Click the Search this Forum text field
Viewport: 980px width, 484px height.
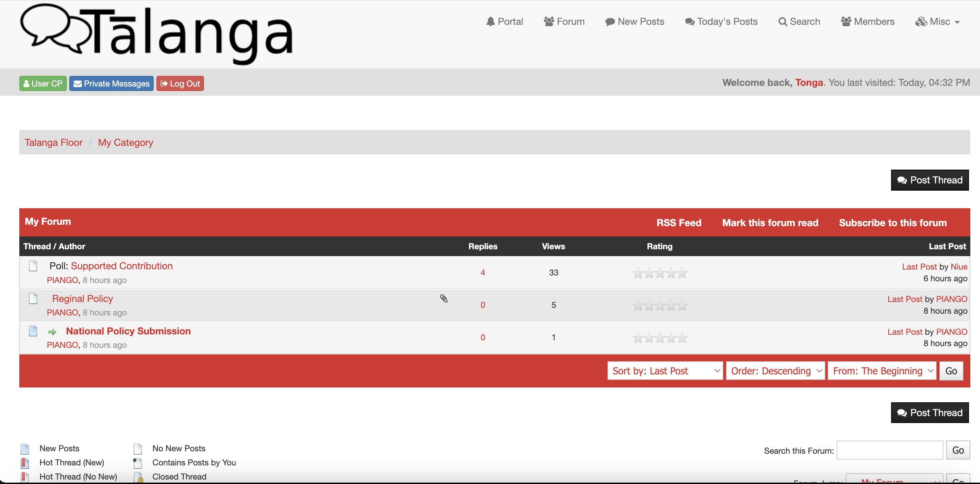click(x=889, y=451)
